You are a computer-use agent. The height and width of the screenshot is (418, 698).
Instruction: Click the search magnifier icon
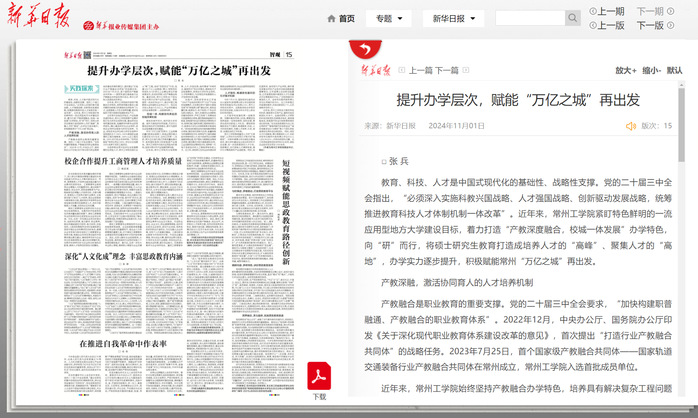tap(572, 19)
